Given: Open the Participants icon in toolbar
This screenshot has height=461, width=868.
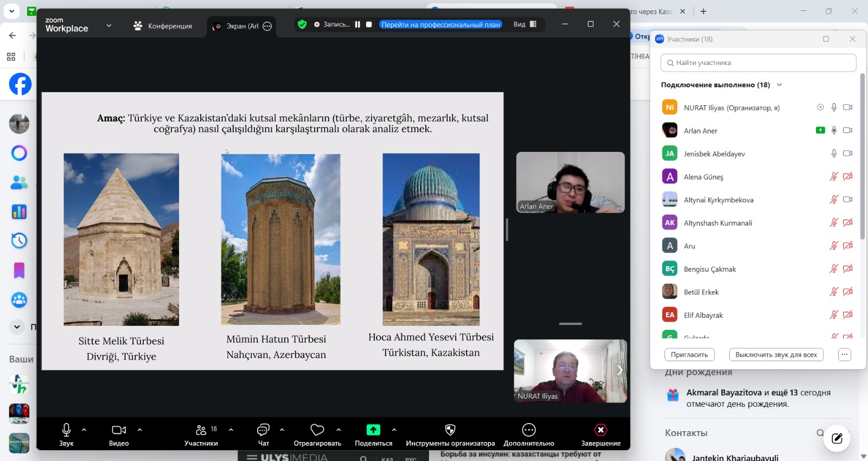Looking at the screenshot, I should coord(201,430).
